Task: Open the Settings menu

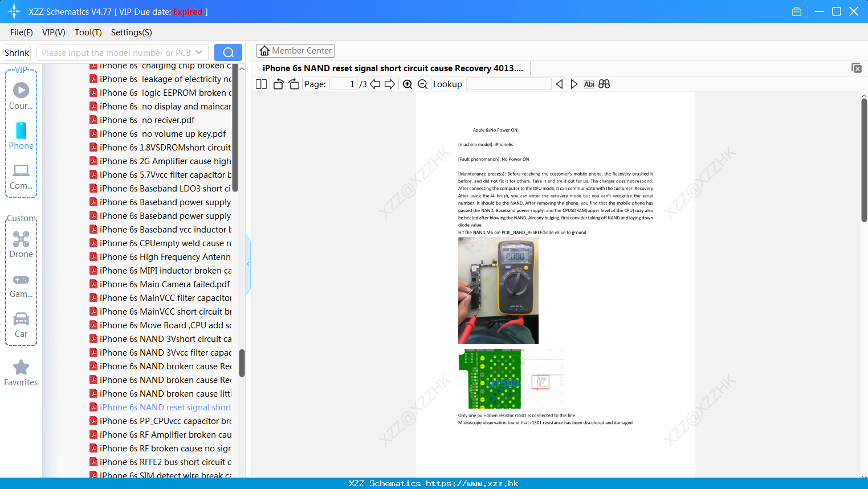Action: [x=132, y=32]
